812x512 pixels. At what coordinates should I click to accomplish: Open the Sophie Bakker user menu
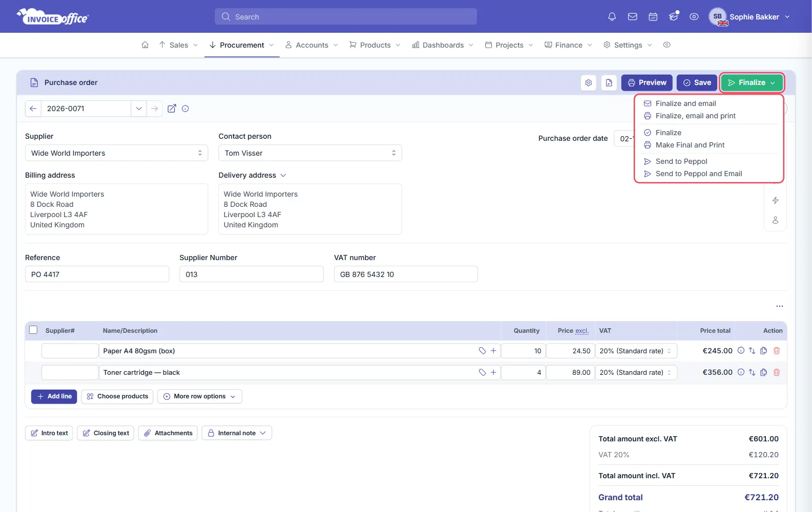749,17
